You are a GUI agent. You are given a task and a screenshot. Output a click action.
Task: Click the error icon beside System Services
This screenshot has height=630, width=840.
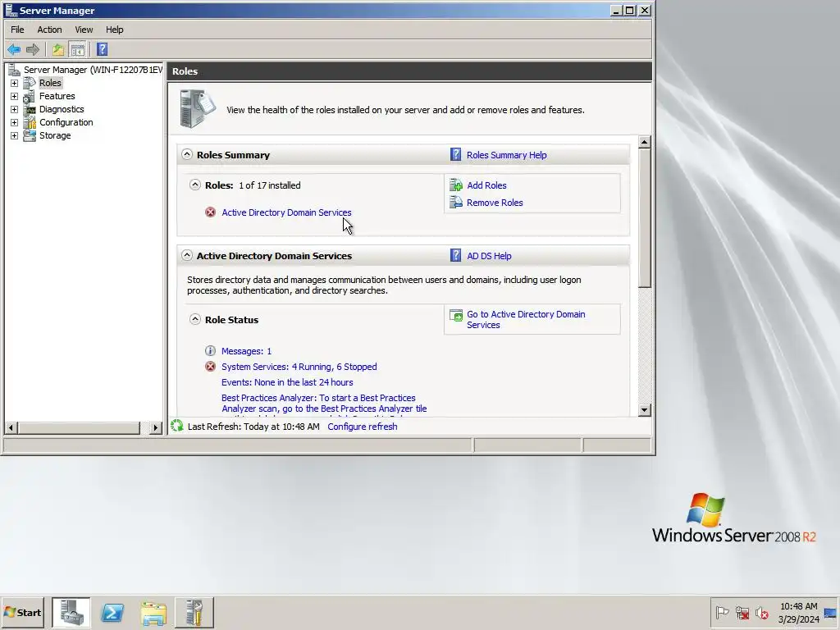[211, 367]
